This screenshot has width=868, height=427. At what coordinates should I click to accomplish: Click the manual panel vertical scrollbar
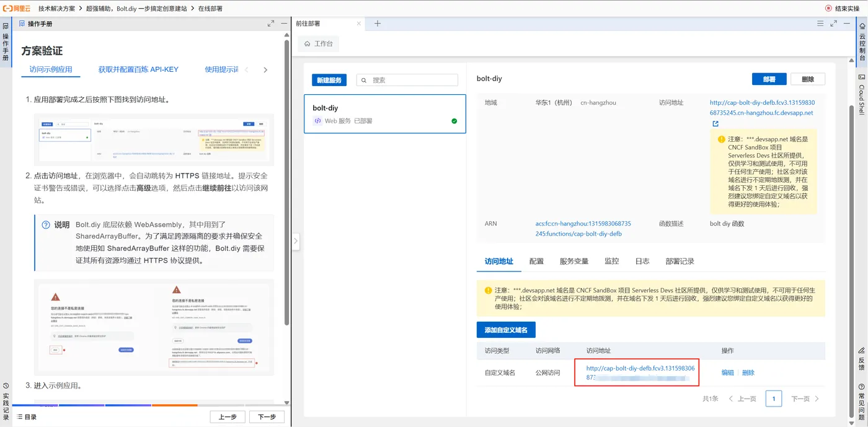(286, 183)
